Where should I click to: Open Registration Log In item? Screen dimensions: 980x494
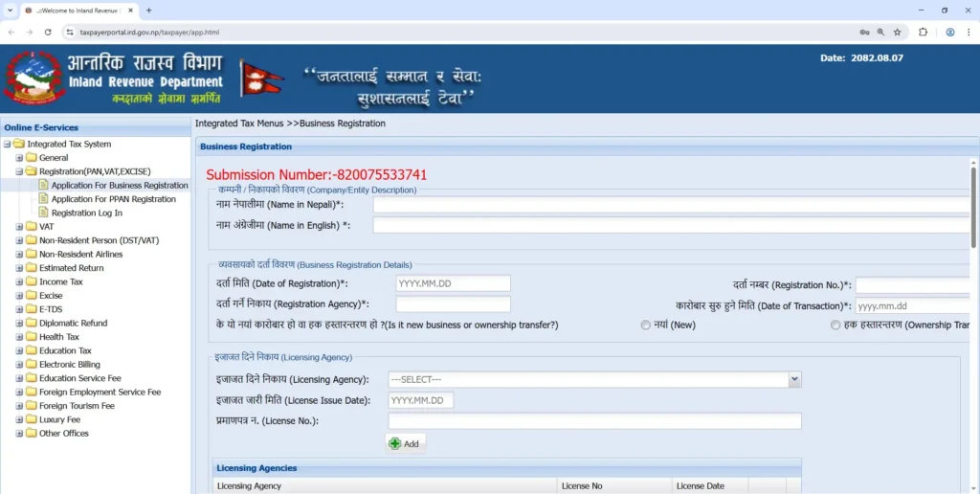coord(87,213)
